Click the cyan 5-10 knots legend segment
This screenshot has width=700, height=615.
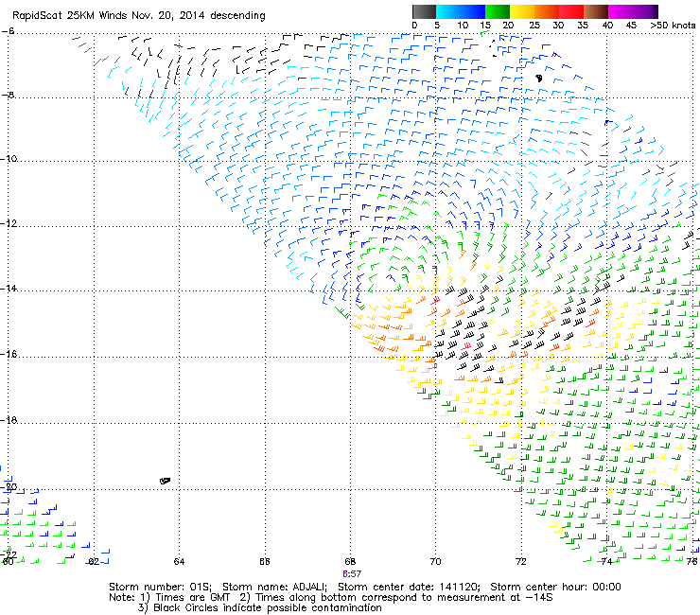pyautogui.click(x=448, y=11)
